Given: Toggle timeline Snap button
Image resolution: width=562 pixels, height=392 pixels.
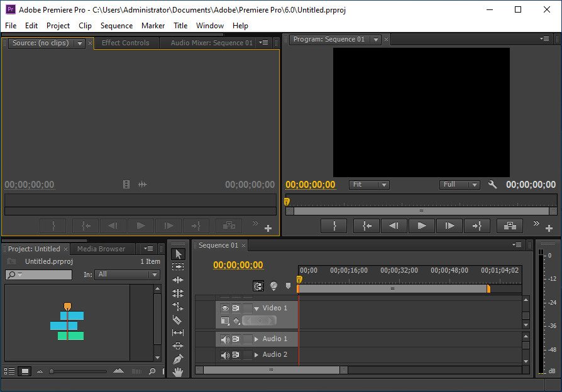Looking at the screenshot, I should click(258, 286).
